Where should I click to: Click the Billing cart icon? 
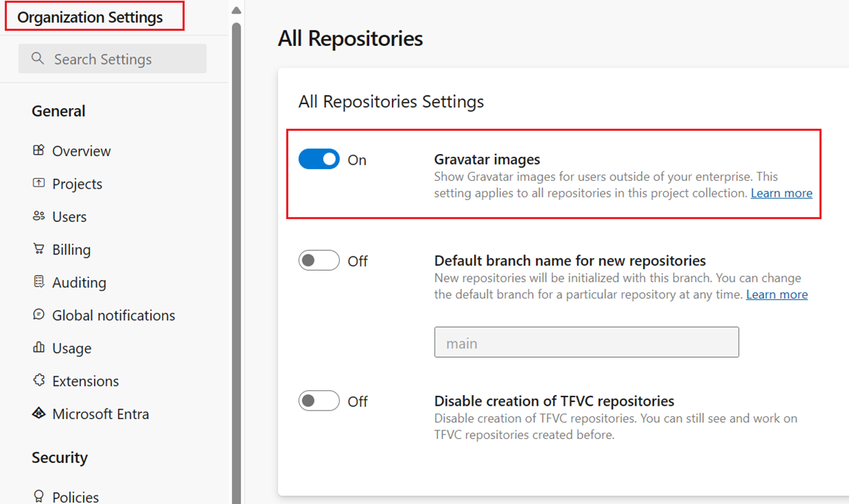point(39,250)
